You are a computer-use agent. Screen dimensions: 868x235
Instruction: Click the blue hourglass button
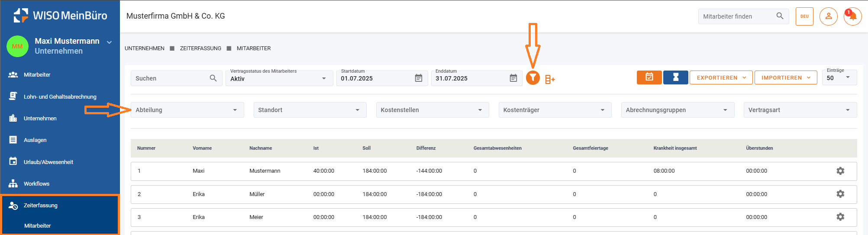[675, 77]
